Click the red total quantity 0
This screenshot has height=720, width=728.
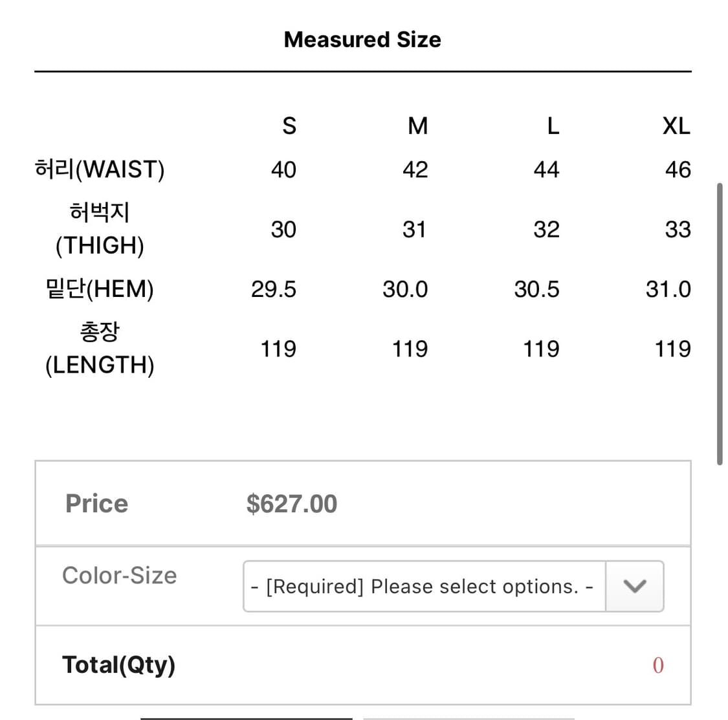click(x=658, y=665)
